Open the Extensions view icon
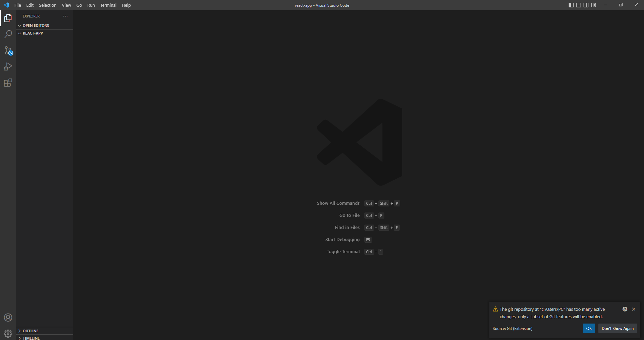 8,83
